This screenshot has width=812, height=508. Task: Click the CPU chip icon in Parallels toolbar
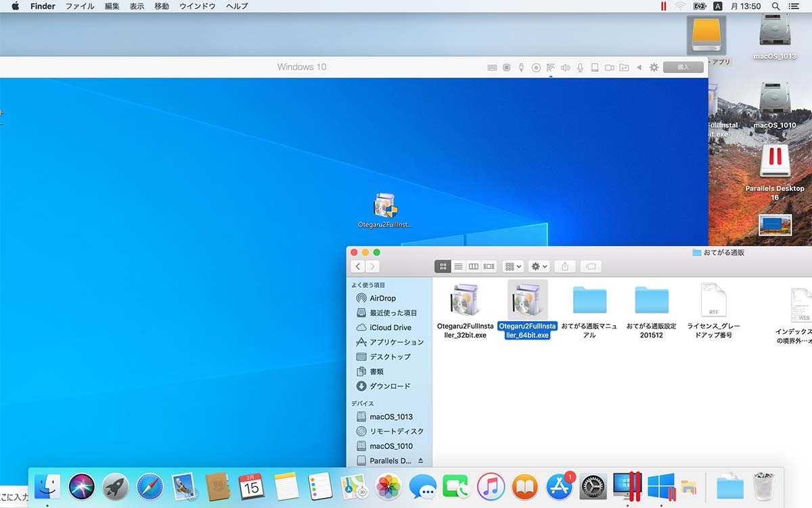pyautogui.click(x=507, y=68)
